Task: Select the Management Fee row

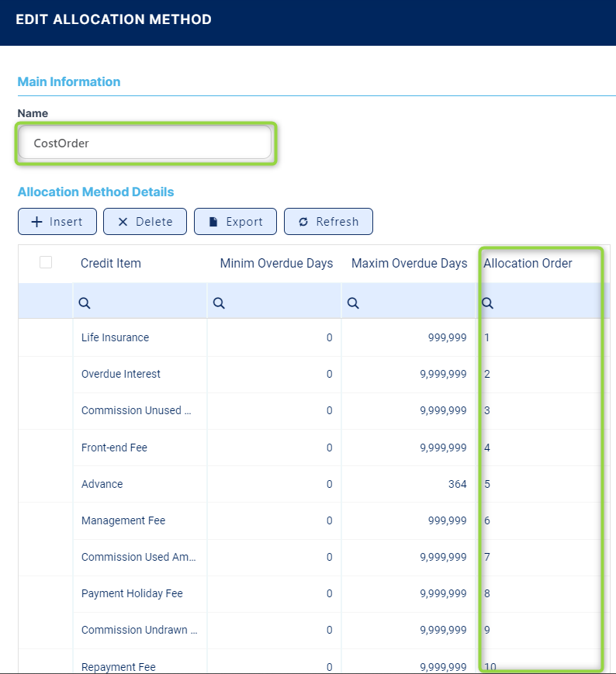Action: point(123,520)
